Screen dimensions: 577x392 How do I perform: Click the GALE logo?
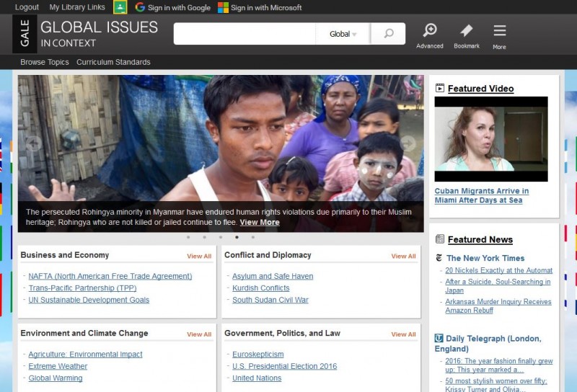pos(25,34)
